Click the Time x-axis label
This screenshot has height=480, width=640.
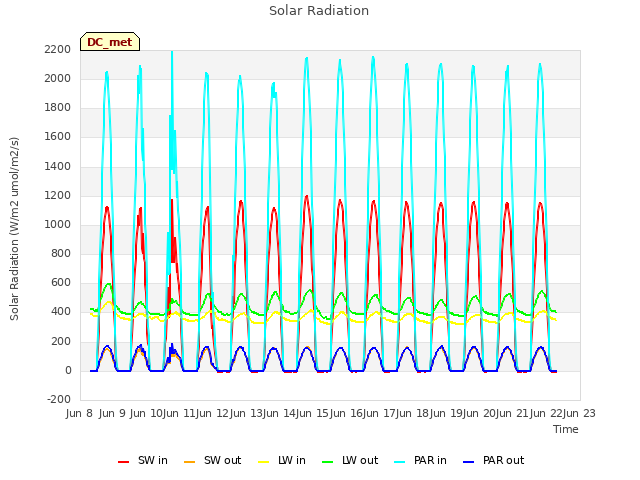pyautogui.click(x=566, y=429)
